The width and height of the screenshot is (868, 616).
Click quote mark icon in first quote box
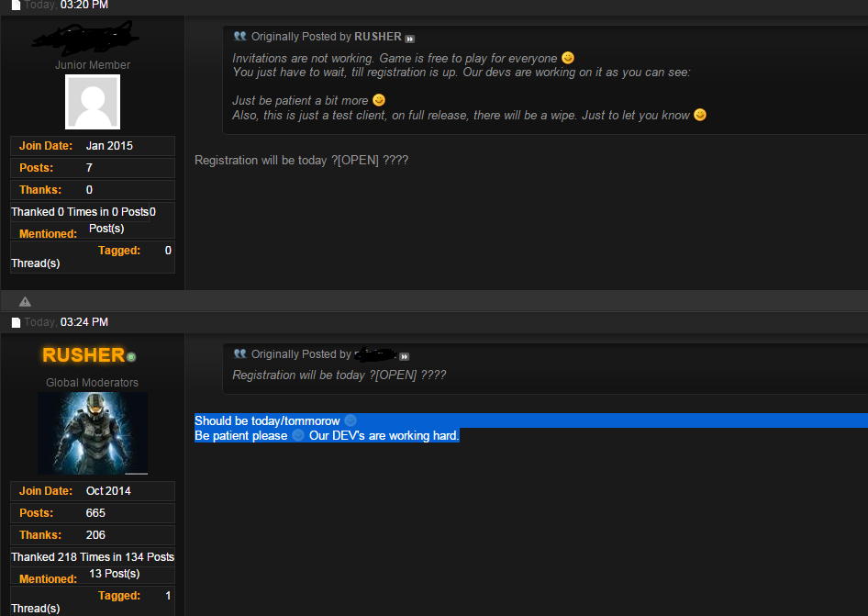(239, 36)
